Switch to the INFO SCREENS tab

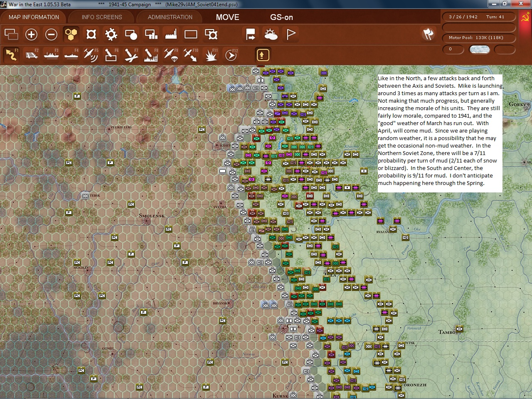pos(102,17)
